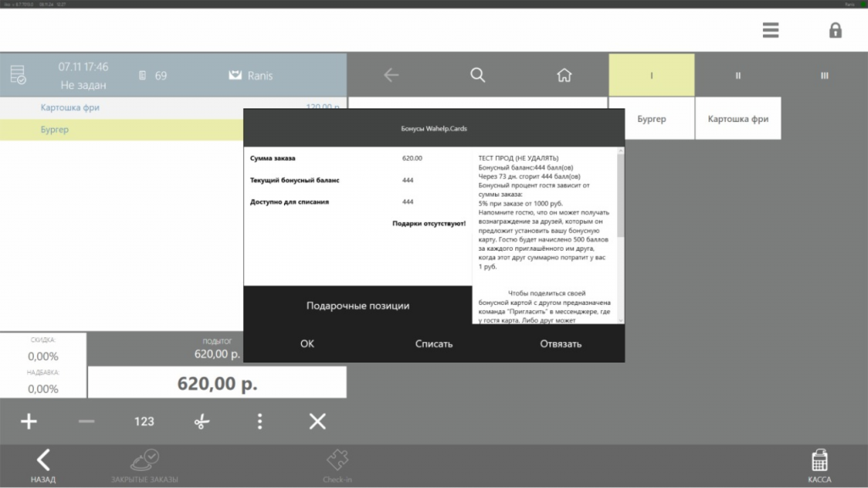The height and width of the screenshot is (488, 868).
Task: Click the СКИДКА 0,00% discount field
Action: [43, 350]
